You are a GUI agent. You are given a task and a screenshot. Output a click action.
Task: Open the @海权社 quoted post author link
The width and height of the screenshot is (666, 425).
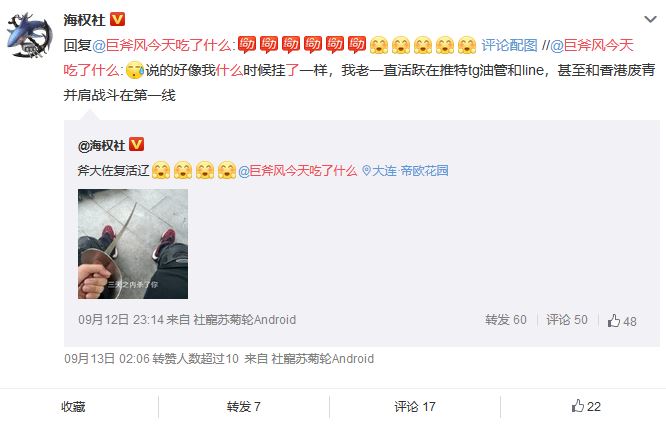102,146
